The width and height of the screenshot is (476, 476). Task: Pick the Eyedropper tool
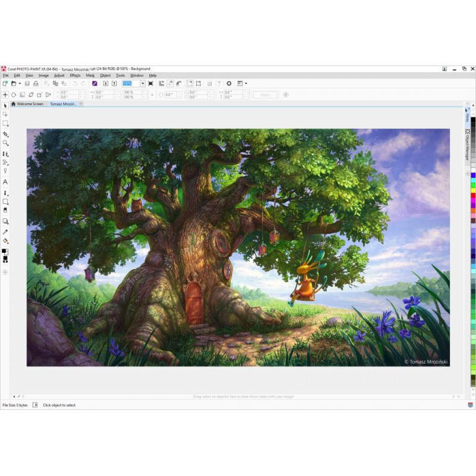pyautogui.click(x=5, y=232)
